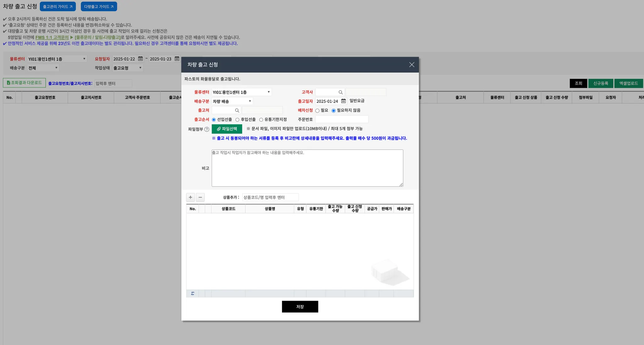
Task: Click the 상품코드 column header
Action: coord(228,209)
